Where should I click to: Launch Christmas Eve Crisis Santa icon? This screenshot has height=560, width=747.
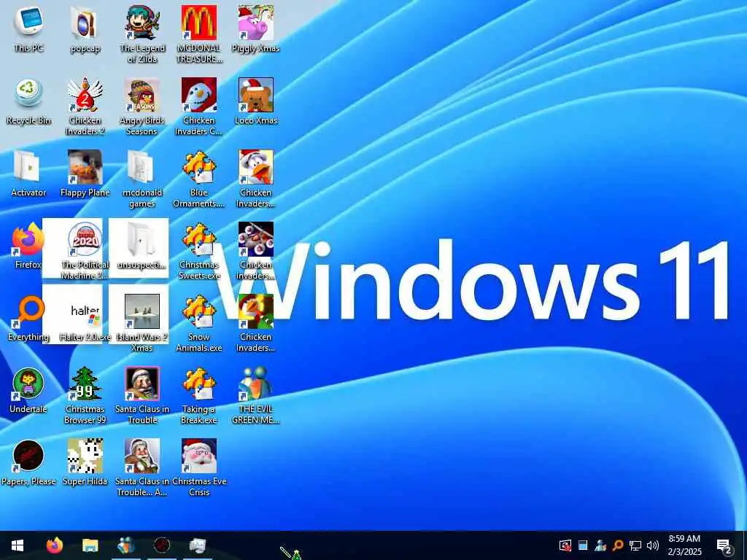click(198, 456)
